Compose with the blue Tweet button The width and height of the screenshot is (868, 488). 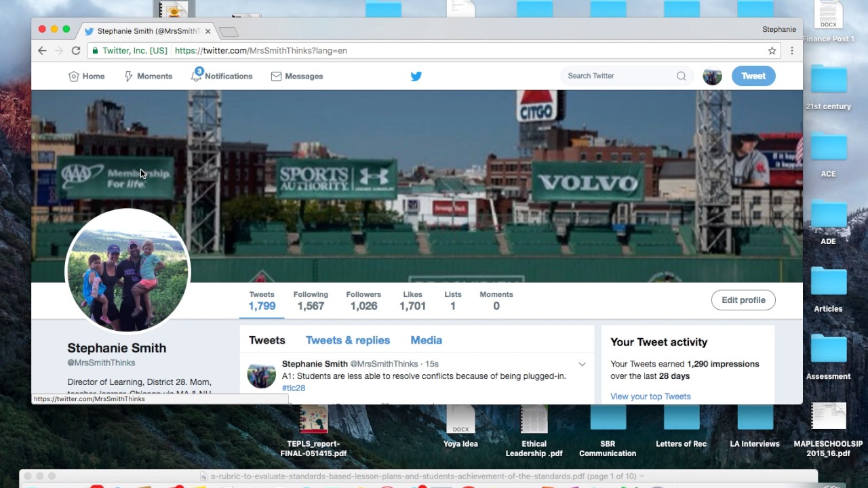coord(753,76)
